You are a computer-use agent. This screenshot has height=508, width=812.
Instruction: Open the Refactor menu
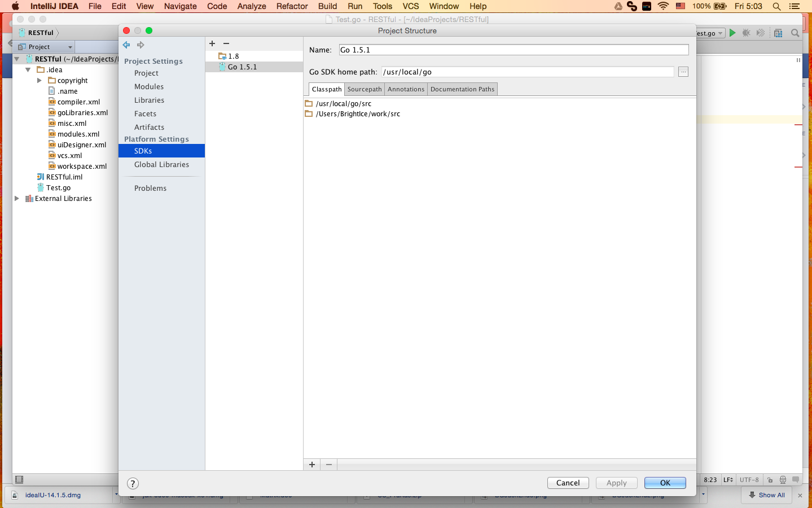tap(292, 6)
